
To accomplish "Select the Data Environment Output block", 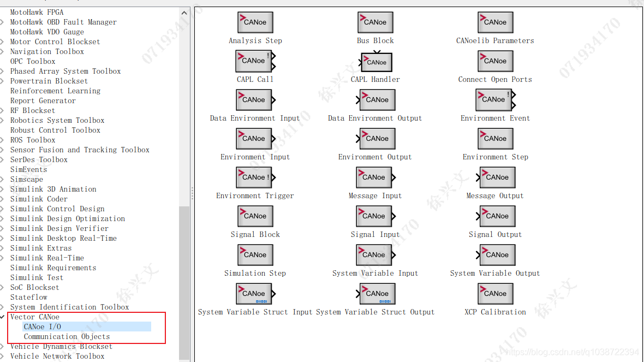I will 376,100.
